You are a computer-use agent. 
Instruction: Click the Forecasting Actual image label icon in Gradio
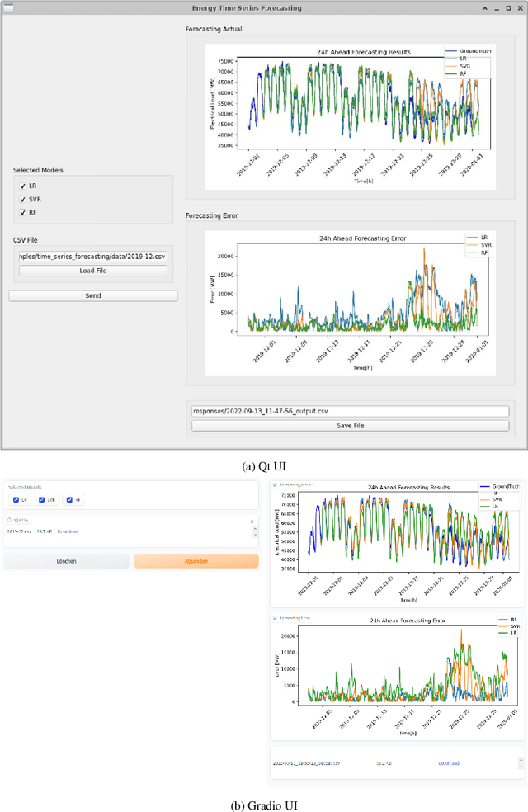point(275,485)
